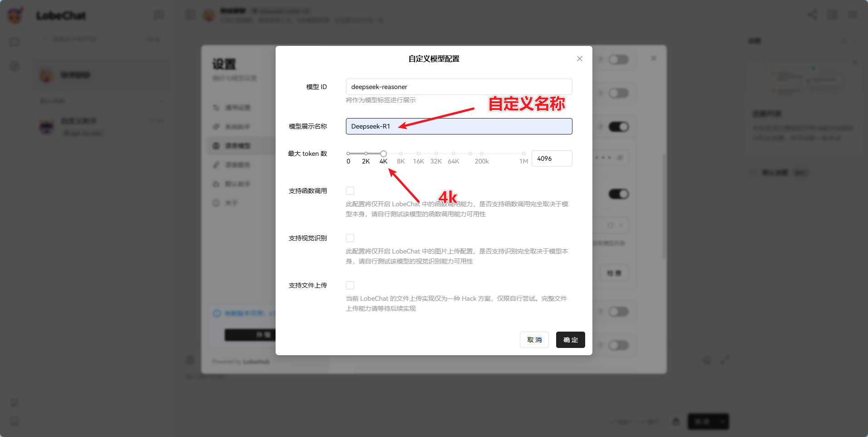The image size is (868, 437).
Task: Click the 取消 cancel button
Action: [x=534, y=340]
